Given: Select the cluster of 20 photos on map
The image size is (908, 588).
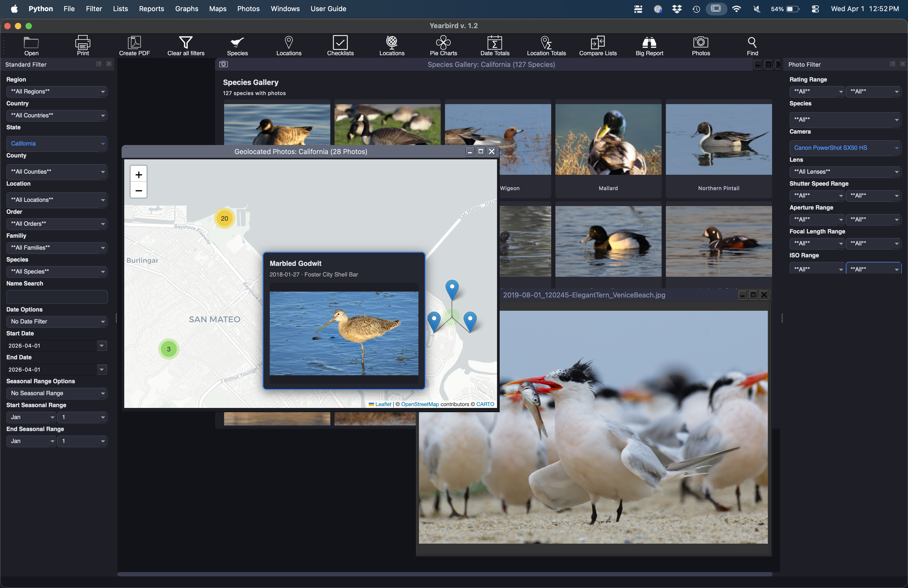Looking at the screenshot, I should click(224, 218).
